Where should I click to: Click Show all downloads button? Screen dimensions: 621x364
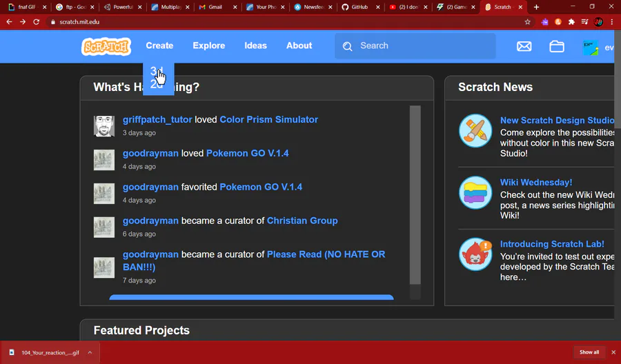click(x=589, y=352)
